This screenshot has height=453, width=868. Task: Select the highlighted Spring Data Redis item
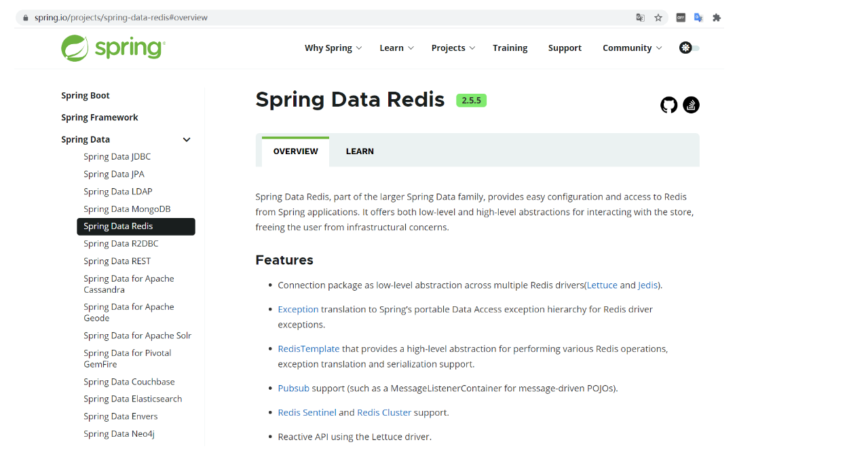136,227
